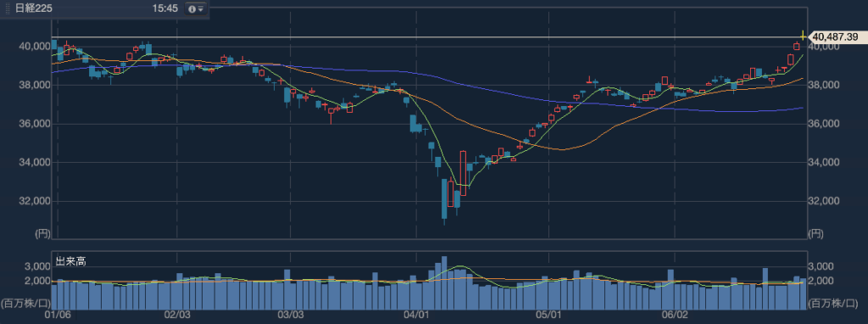
Task: Click the lowest blue candle at April bottom
Action: [x=444, y=198]
